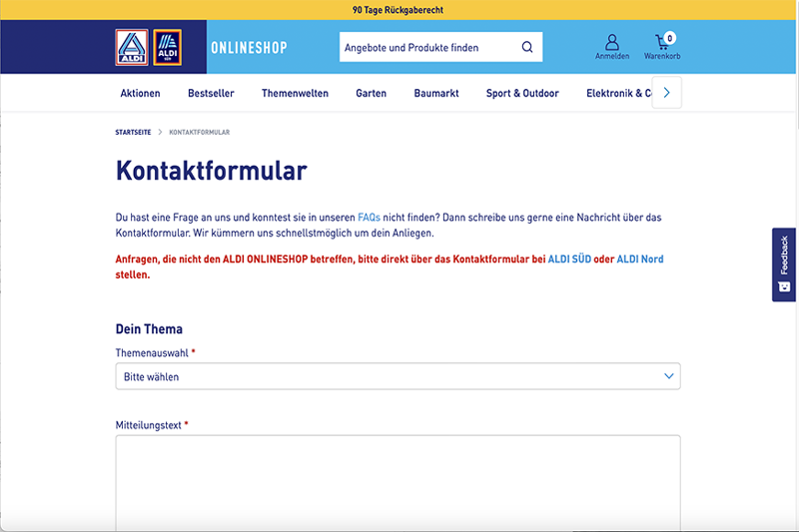799x532 pixels.
Task: Open the Bestseller menu
Action: tap(211, 93)
